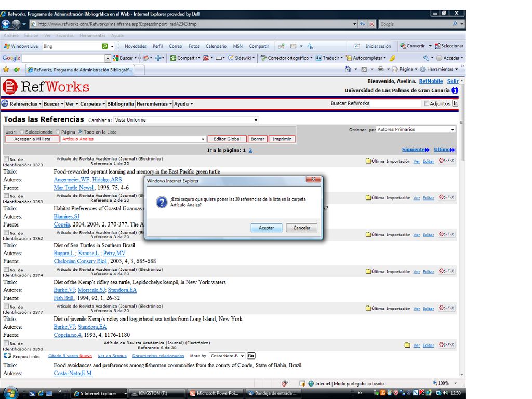Click the Feeds icon in the command bar

tap(364, 69)
